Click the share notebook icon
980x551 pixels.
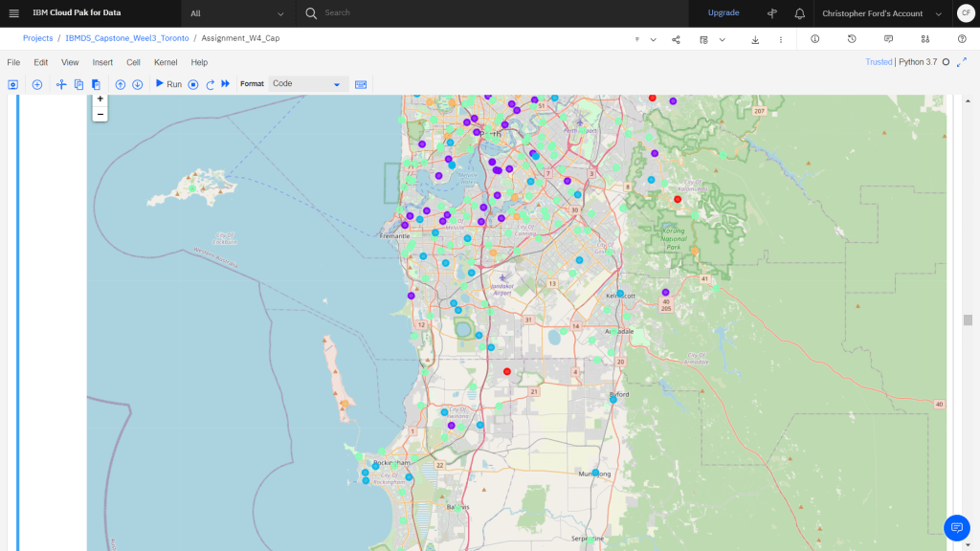[x=676, y=39]
